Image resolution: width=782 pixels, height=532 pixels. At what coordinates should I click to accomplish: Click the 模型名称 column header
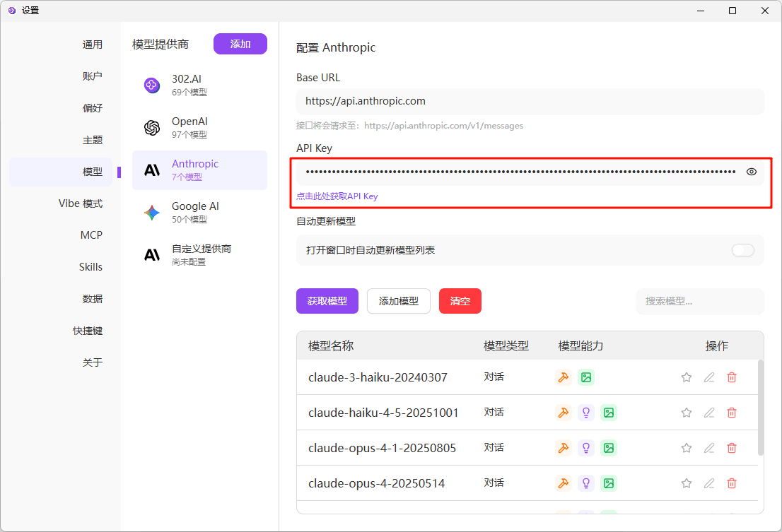(331, 345)
